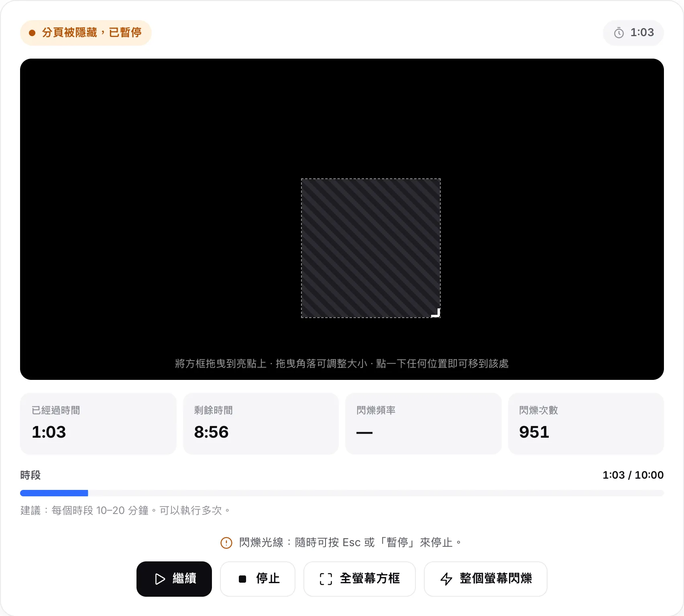
Task: Click the instruction text 將方框拖曳到亮點上
Action: click(221, 363)
